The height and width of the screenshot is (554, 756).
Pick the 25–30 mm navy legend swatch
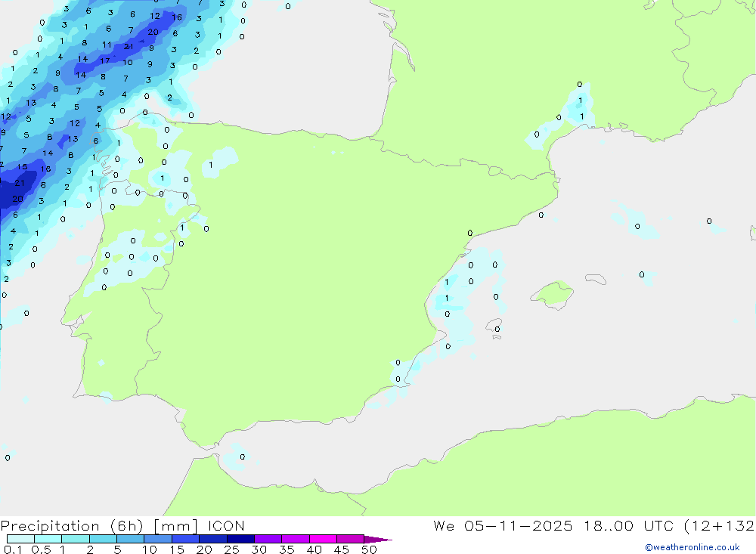[240, 539]
